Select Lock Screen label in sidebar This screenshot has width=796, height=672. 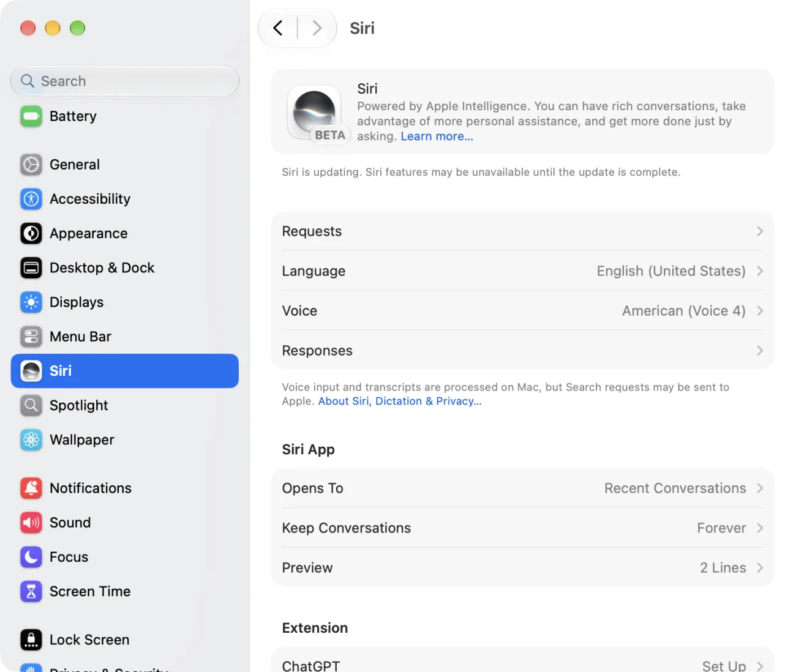point(89,640)
